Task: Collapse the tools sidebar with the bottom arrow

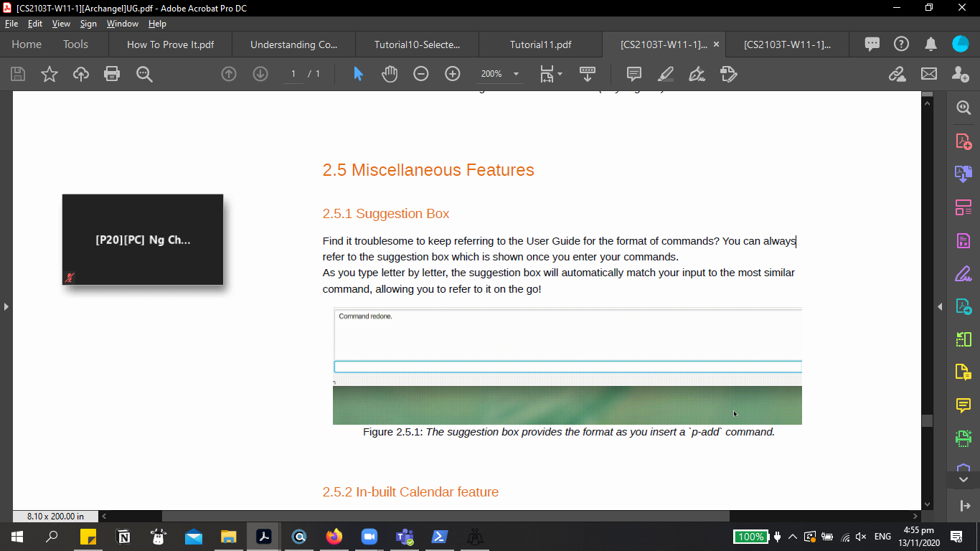Action: point(964,506)
